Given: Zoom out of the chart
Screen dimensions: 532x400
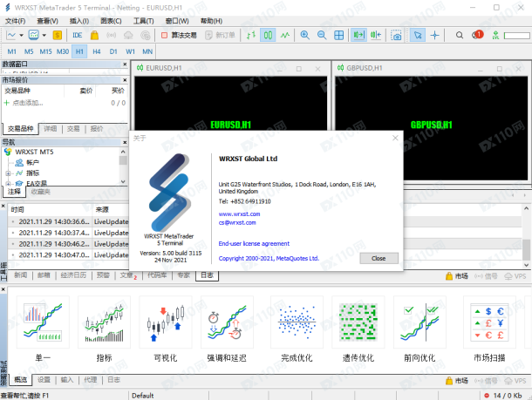Looking at the screenshot, I should (322, 35).
